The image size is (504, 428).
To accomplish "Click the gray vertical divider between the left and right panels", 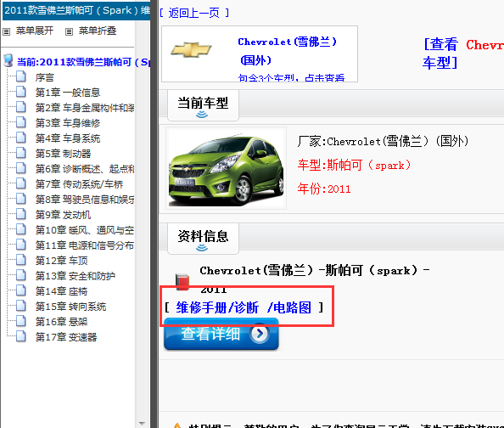I will 154,214.
